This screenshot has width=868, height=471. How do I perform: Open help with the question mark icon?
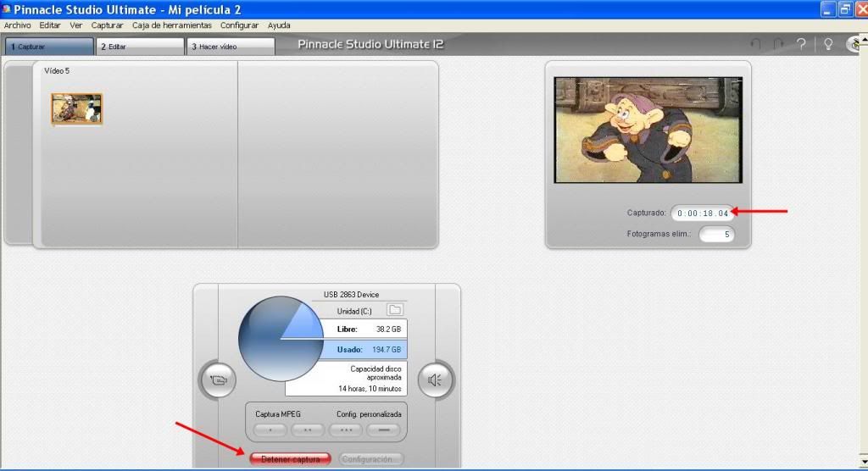801,44
